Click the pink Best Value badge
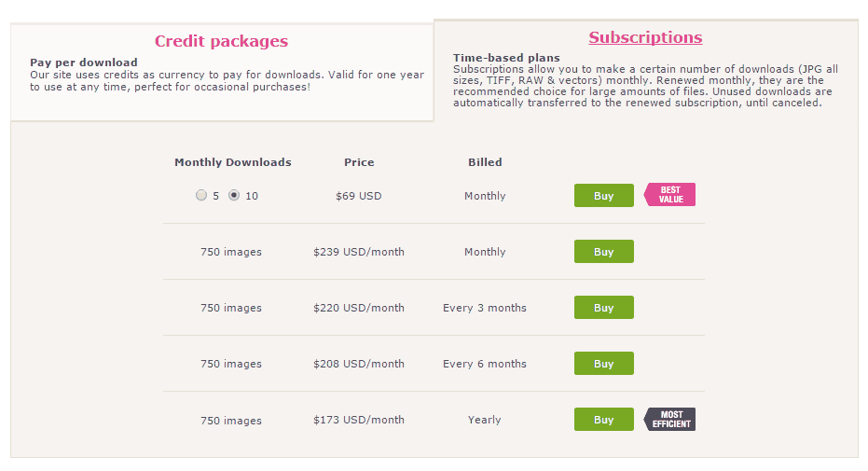Viewport: 868px width, 471px height. (x=669, y=195)
